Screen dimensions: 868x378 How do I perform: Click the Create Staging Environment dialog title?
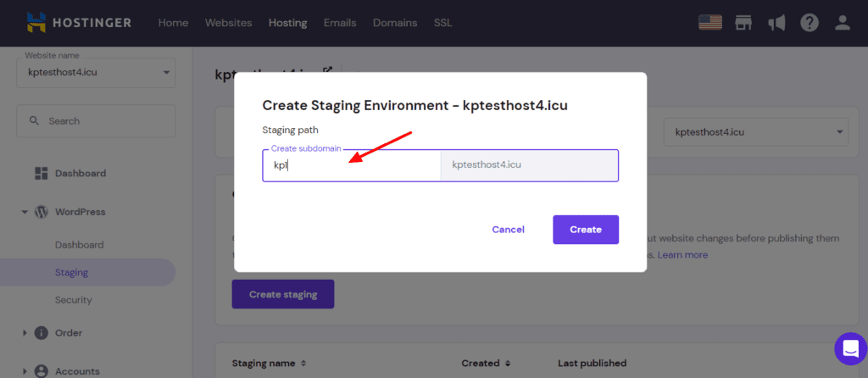click(415, 106)
